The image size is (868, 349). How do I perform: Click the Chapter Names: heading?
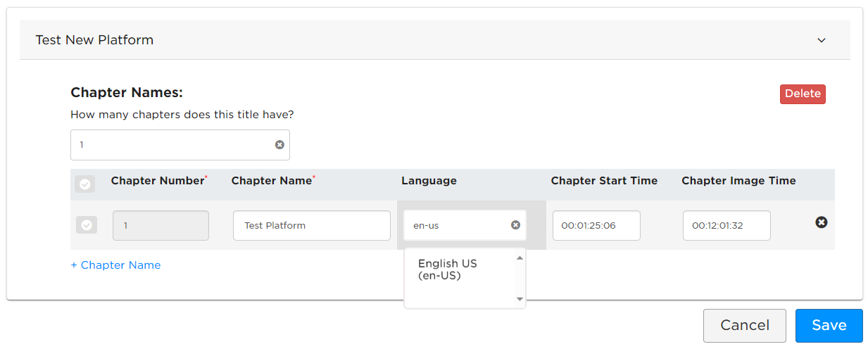(x=127, y=93)
